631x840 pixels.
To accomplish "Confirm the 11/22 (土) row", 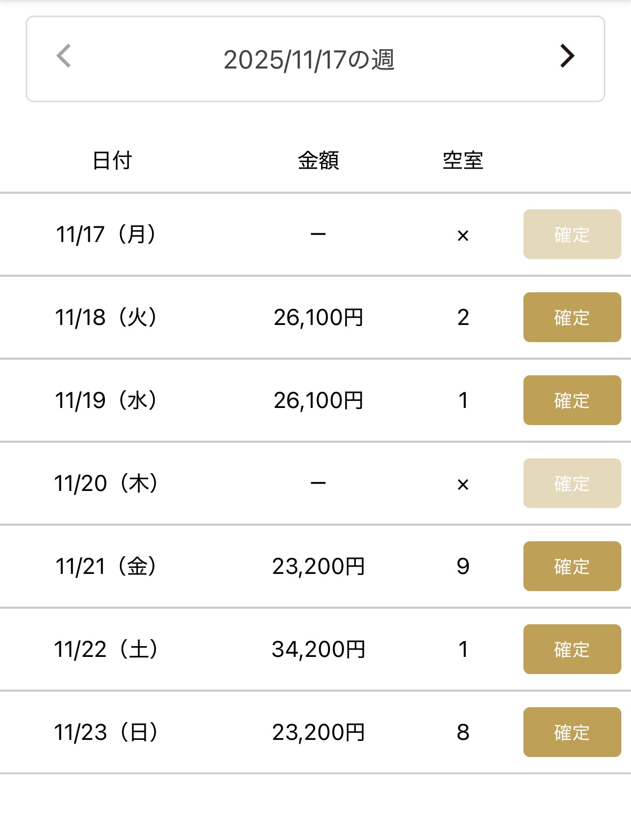I will tap(572, 649).
